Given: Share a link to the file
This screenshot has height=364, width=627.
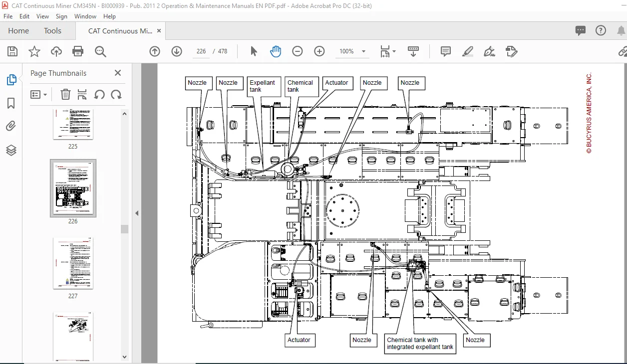Looking at the screenshot, I should (x=623, y=51).
